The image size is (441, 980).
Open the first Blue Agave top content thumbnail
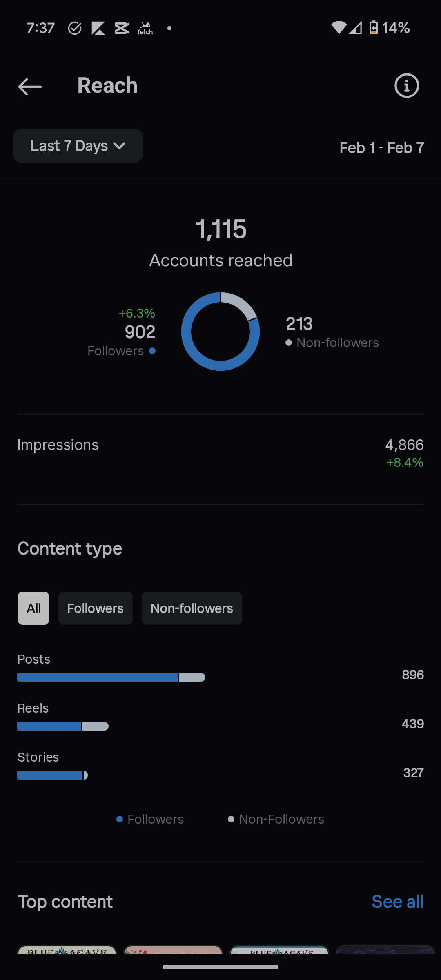coord(67,950)
